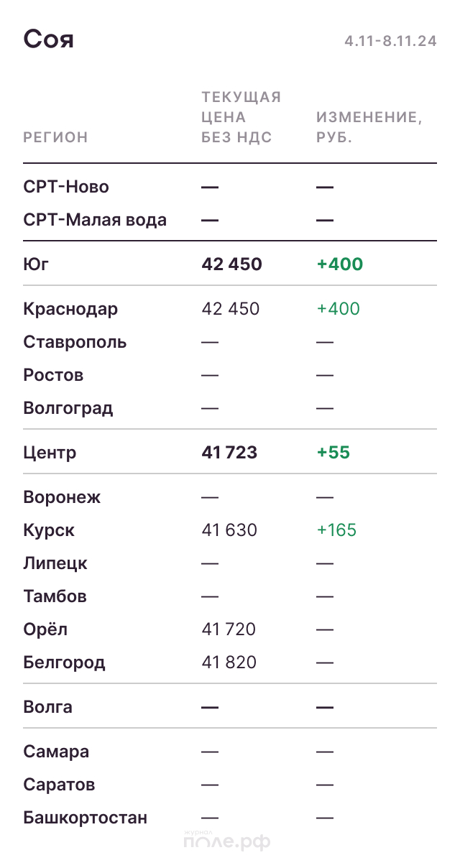Click the Краснодар price 42 450
This screenshot has width=460, height=868.
point(231,309)
